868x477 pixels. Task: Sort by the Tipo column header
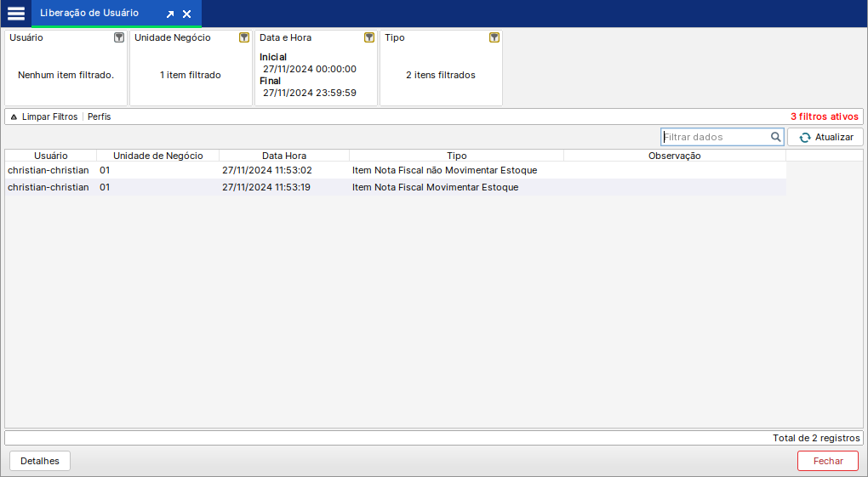(x=456, y=156)
